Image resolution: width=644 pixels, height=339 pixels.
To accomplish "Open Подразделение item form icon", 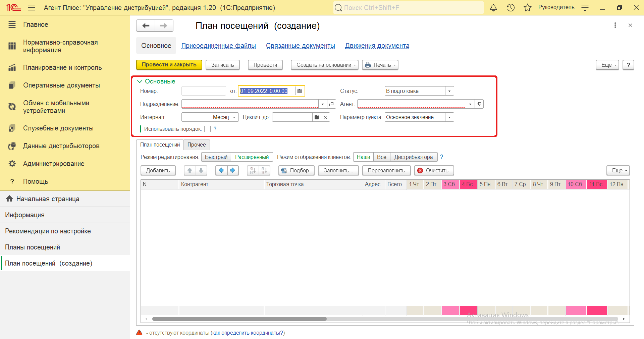I will [x=331, y=104].
